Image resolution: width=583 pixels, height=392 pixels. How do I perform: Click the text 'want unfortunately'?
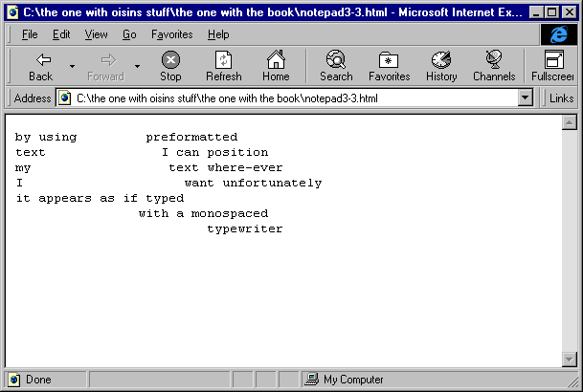click(253, 183)
